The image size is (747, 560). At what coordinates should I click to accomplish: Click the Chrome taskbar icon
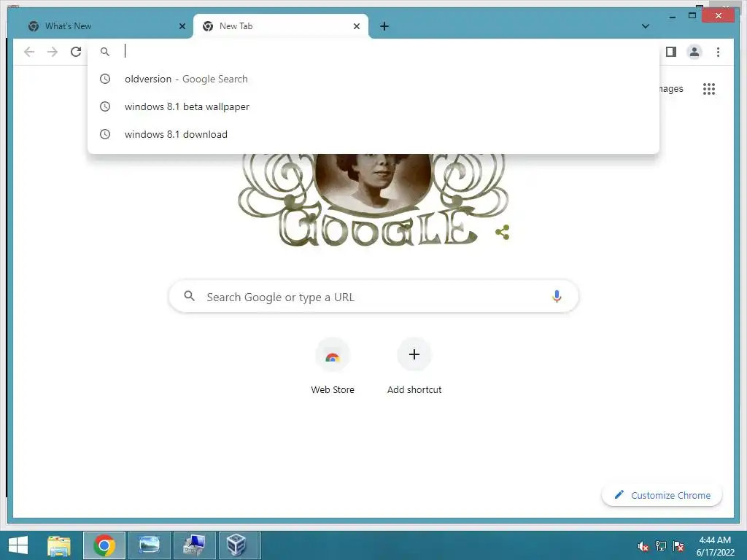coord(104,545)
